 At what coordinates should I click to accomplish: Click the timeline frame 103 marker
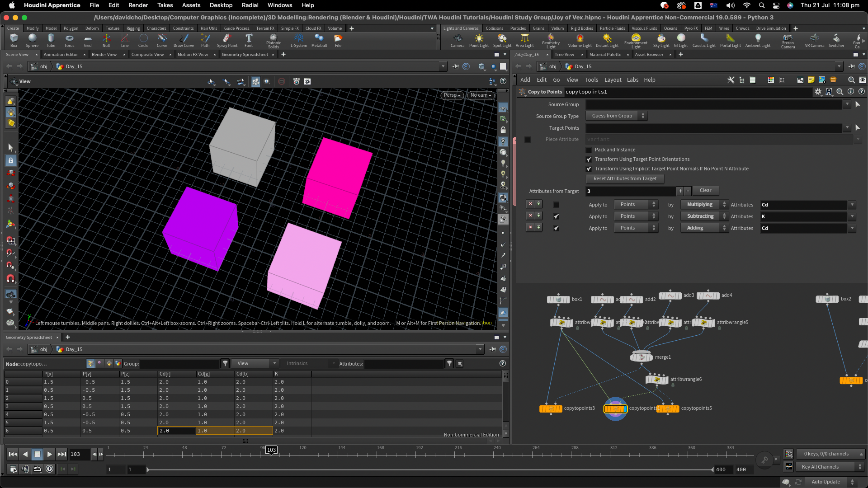(x=271, y=450)
